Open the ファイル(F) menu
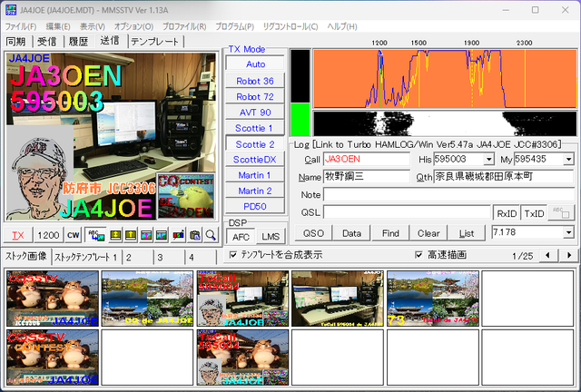Viewport: 581px width, 392px height. (x=21, y=26)
